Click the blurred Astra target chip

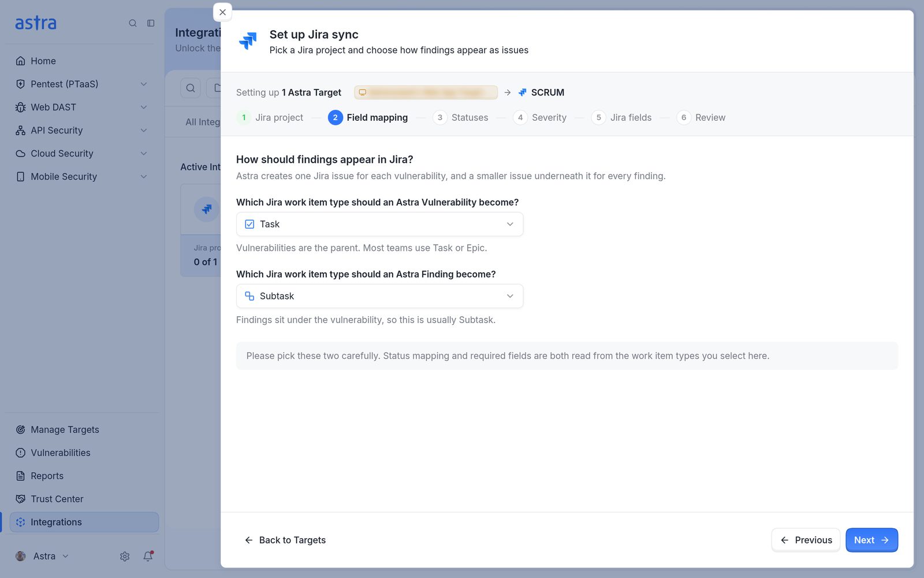[x=426, y=92]
